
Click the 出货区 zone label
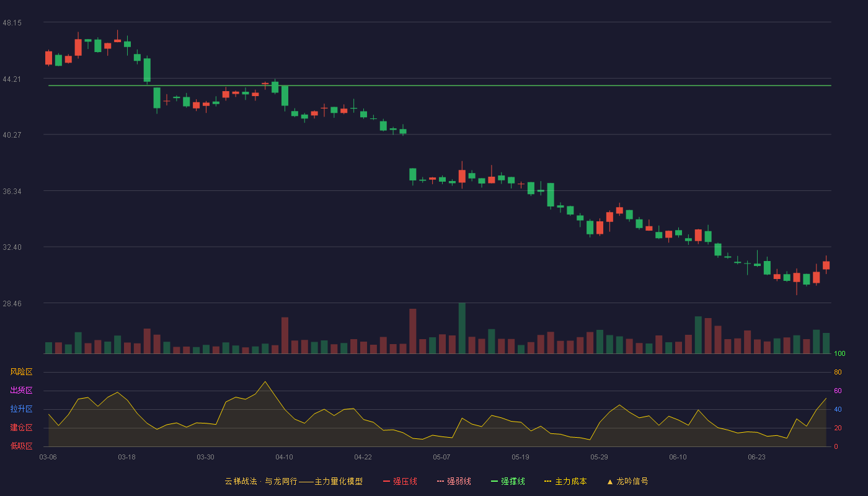tap(21, 391)
